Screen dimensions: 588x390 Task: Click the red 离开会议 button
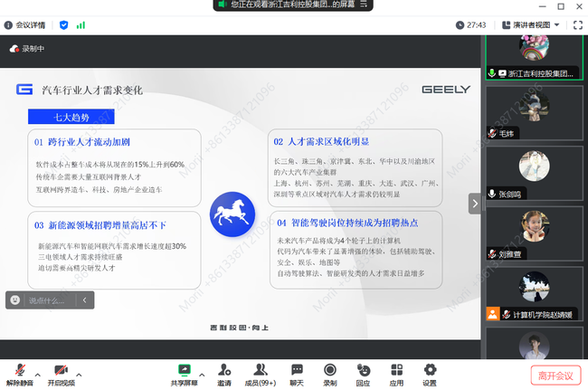coord(555,375)
